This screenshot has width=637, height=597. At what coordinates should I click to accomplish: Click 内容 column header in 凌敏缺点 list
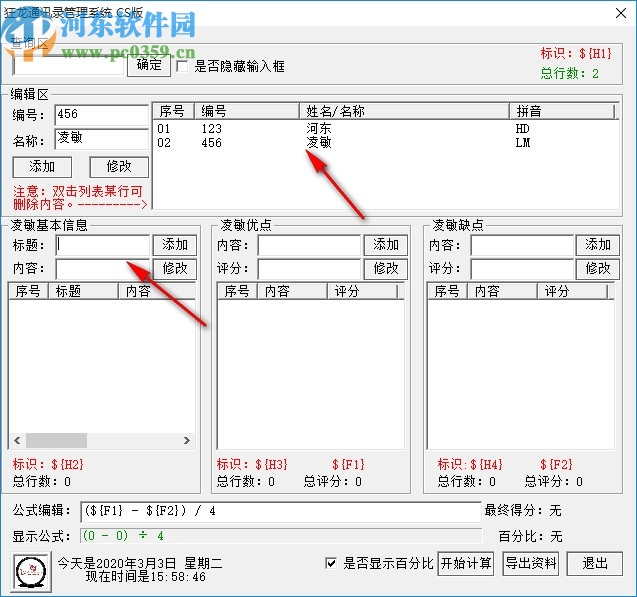(502, 291)
